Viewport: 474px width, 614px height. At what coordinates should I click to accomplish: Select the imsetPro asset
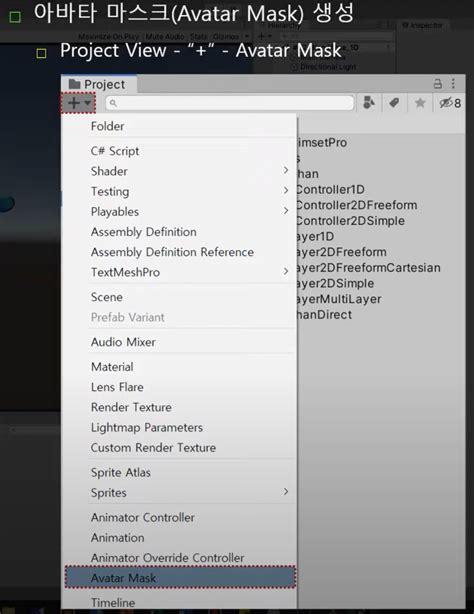(322, 143)
